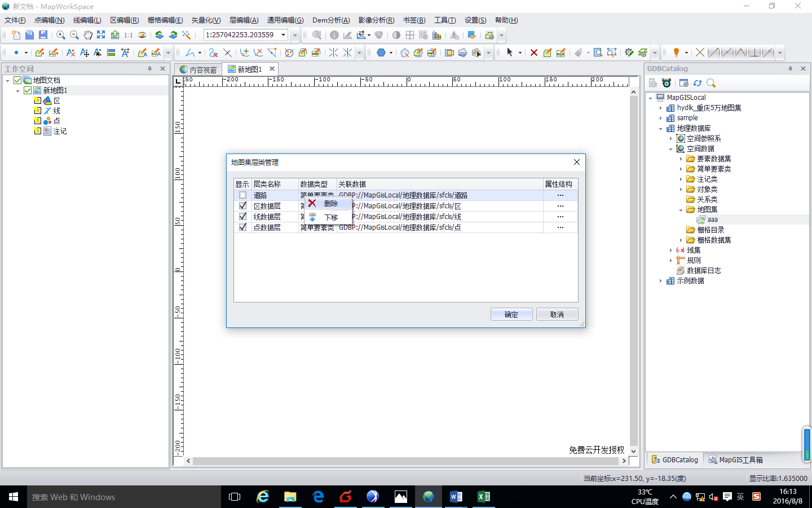Click the red X delete icon in toolbar
Viewport: 812px width, 508px height.
tap(533, 52)
